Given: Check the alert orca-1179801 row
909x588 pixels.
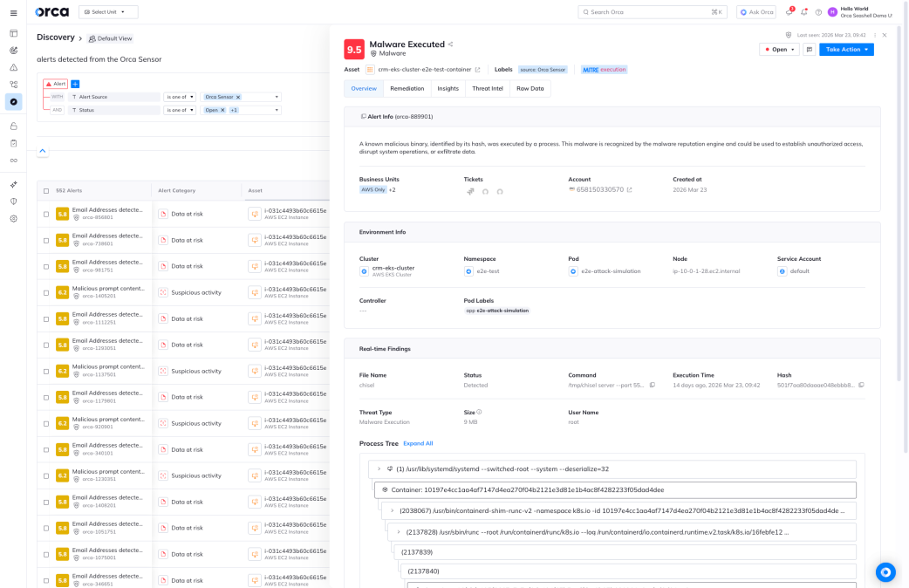Looking at the screenshot, I should click(x=46, y=398).
